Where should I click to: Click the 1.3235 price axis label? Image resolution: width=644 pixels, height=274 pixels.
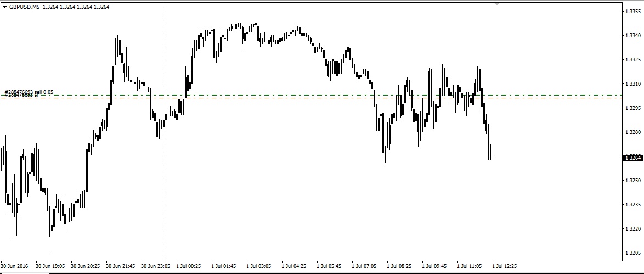(x=632, y=205)
